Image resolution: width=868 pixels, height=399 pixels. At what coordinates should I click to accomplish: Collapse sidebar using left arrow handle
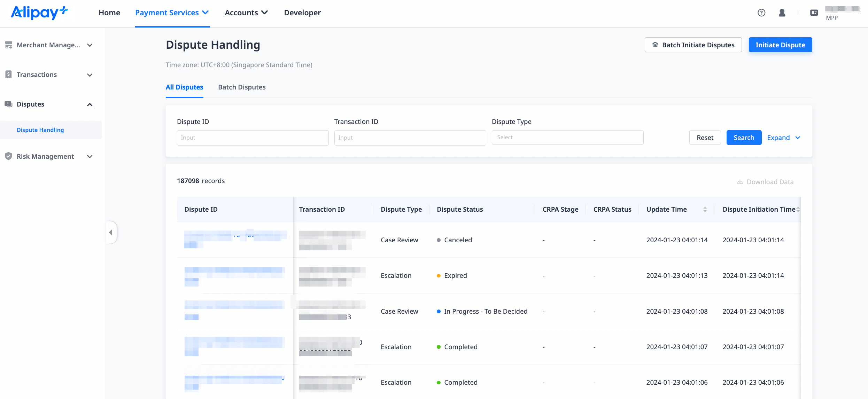click(x=111, y=232)
